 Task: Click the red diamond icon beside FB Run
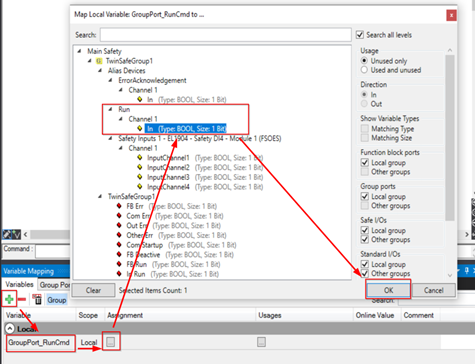tap(119, 264)
